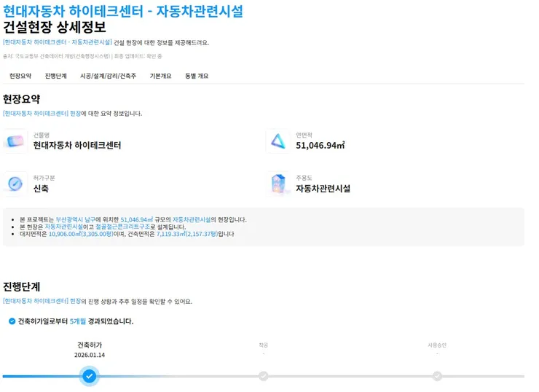
Task: Select the 건축허가 completed timeline marker
Action: [x=90, y=376]
